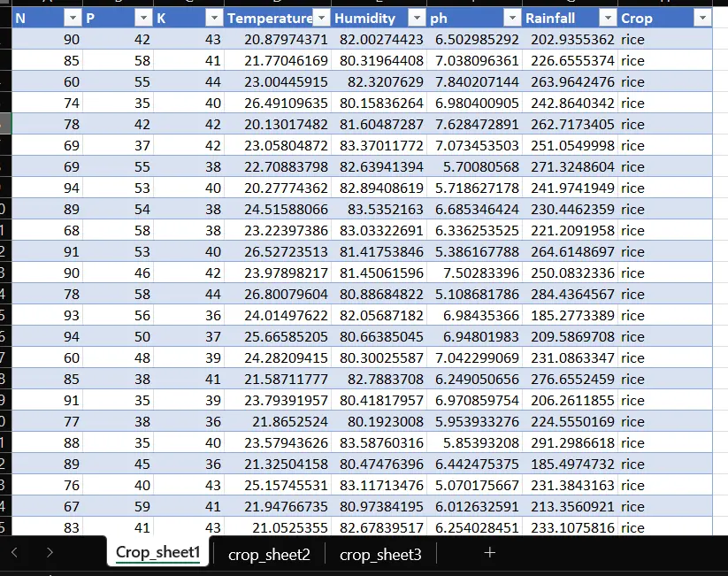Click the N column filter icon
The image size is (728, 576).
coord(73,18)
